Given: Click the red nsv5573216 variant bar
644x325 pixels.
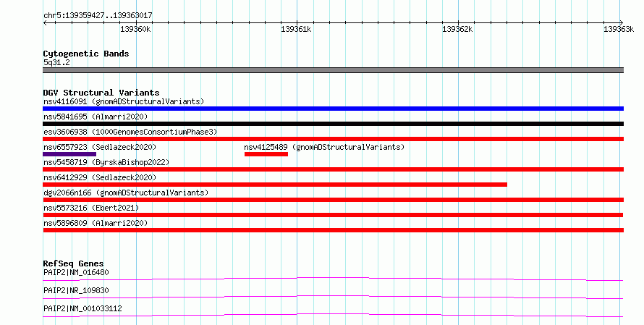Looking at the screenshot, I should pos(333,215).
